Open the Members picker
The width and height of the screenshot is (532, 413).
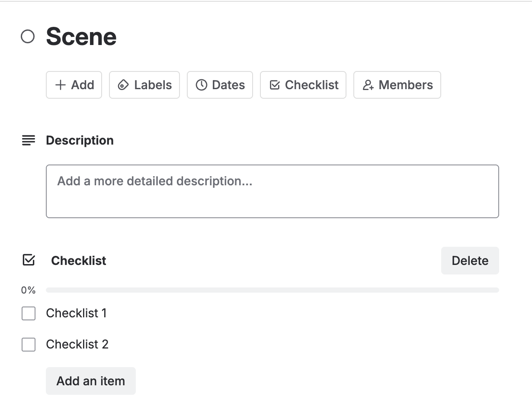(397, 85)
